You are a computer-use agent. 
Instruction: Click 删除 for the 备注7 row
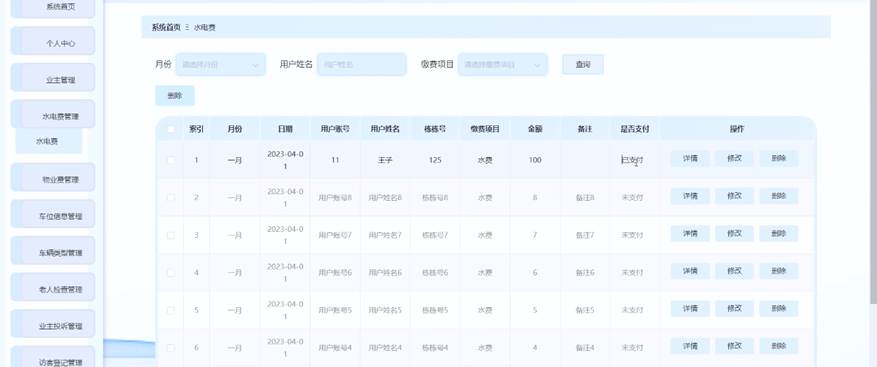(779, 233)
